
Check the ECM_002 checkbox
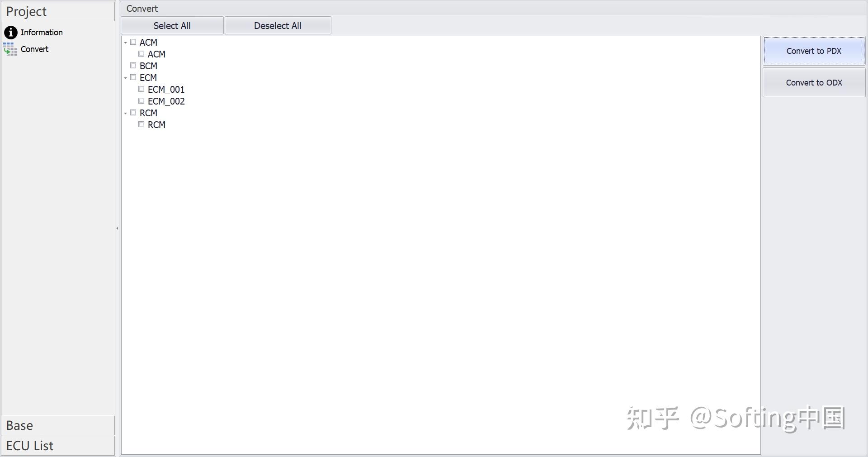(x=141, y=100)
